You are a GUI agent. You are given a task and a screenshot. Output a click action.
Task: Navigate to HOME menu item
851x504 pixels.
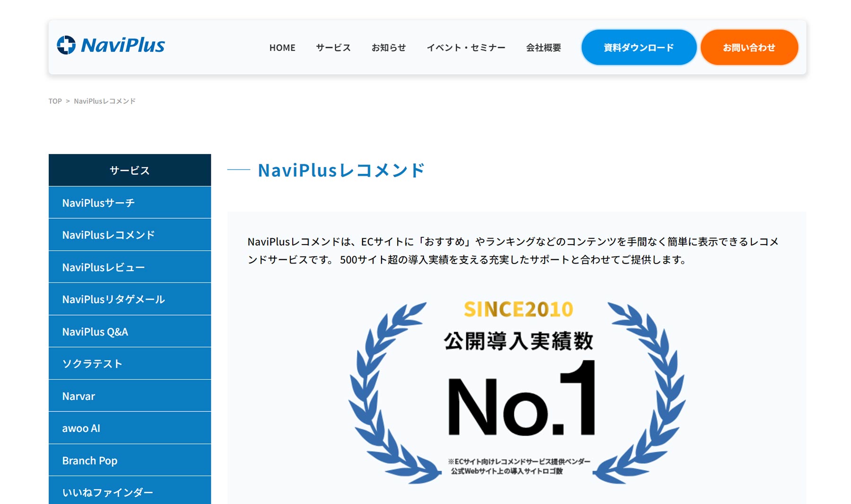point(282,47)
